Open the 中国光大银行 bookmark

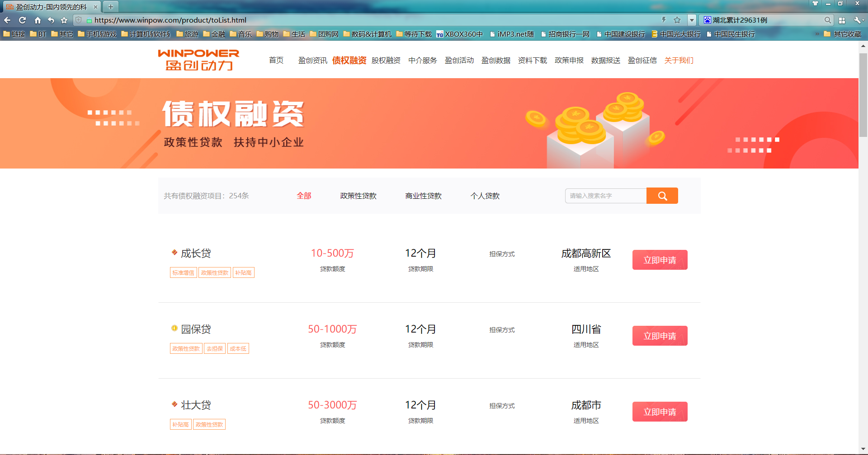pyautogui.click(x=676, y=34)
